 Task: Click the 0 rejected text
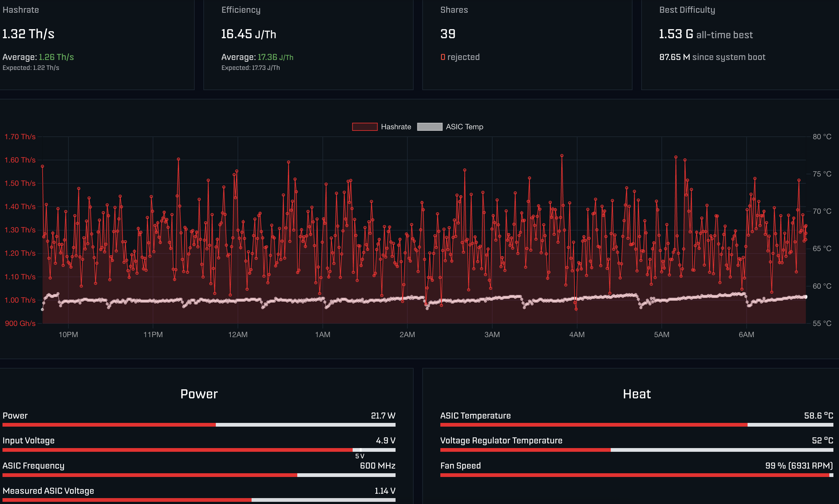[x=460, y=57]
